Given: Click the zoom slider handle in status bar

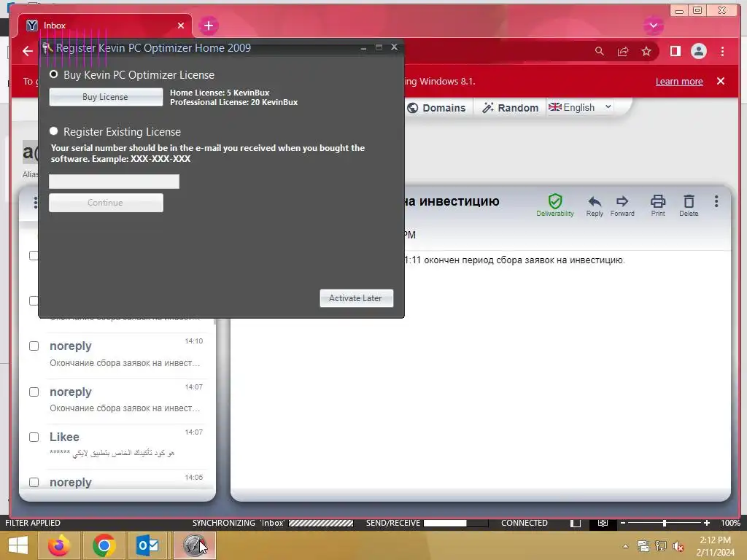Looking at the screenshot, I should point(664,523).
